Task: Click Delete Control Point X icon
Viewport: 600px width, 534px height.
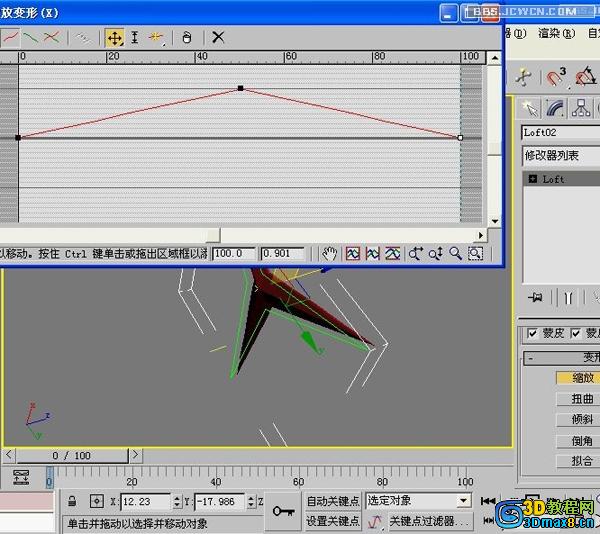Action: tap(218, 37)
